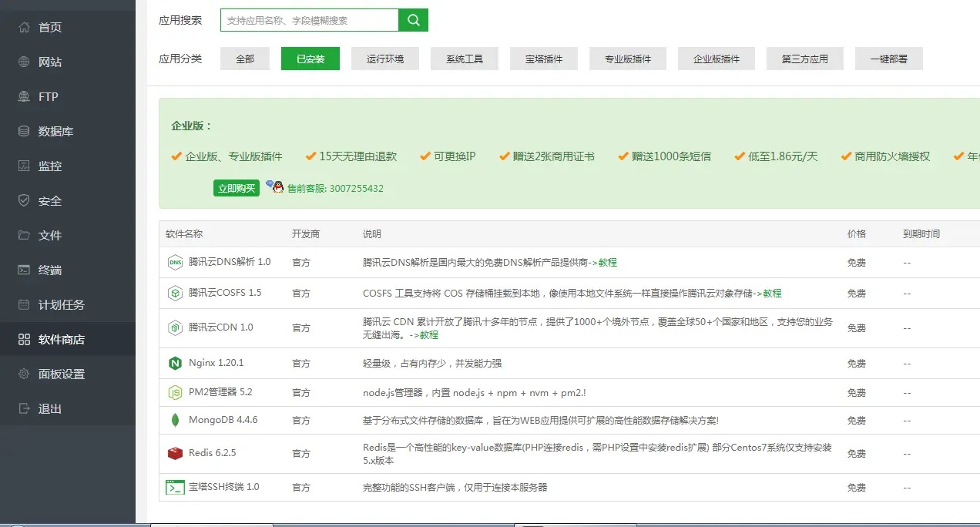The width and height of the screenshot is (980, 527).
Task: Click the 腾讯云COSFS 1.5 name
Action: (x=225, y=293)
